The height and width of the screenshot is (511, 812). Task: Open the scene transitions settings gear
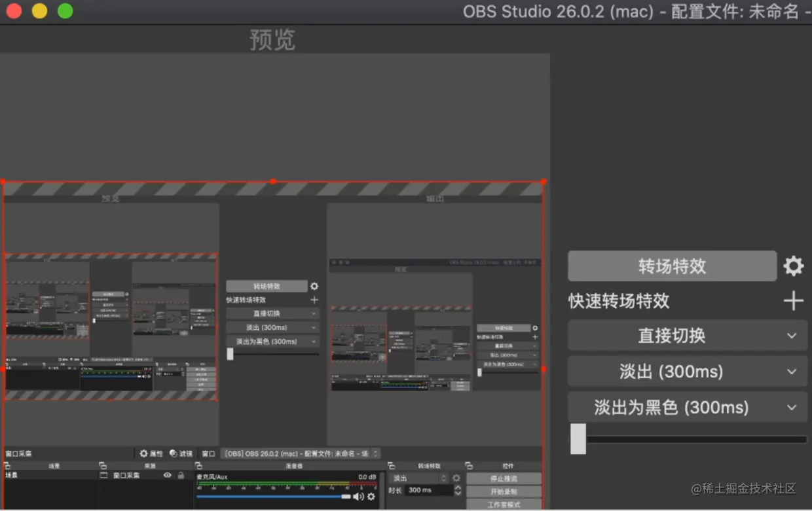793,266
